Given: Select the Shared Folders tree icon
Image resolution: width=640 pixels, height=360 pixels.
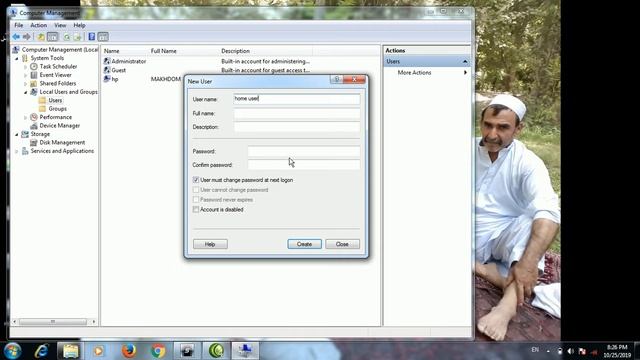Looking at the screenshot, I should click(34, 83).
